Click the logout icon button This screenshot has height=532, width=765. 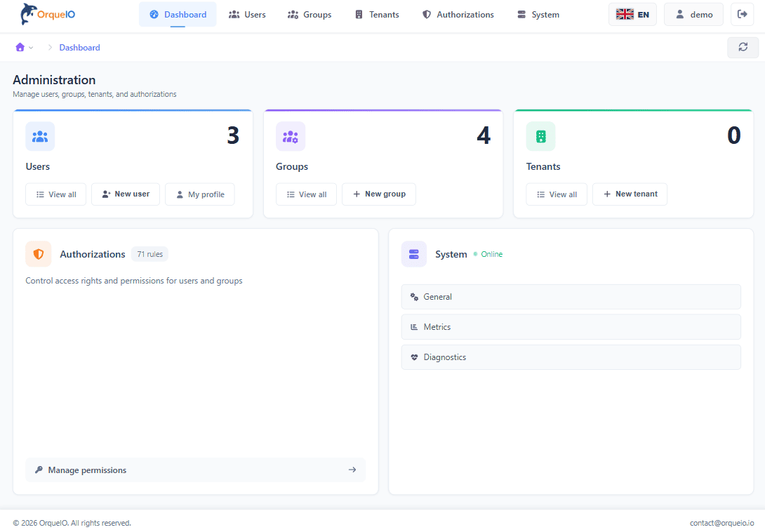[742, 14]
